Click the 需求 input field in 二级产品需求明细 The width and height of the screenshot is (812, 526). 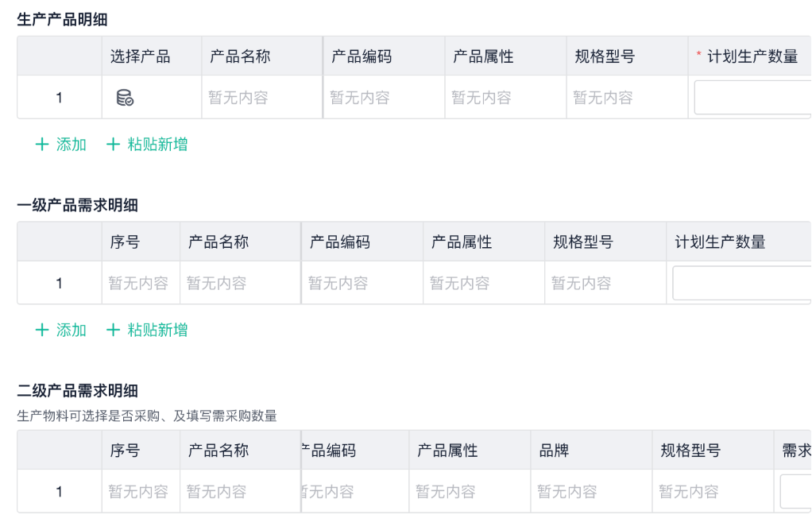795,492
